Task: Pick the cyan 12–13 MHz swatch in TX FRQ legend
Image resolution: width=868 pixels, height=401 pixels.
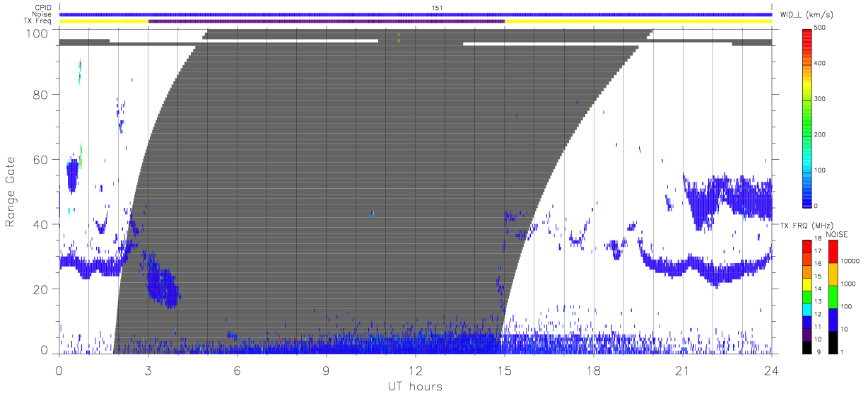Action: (807, 308)
